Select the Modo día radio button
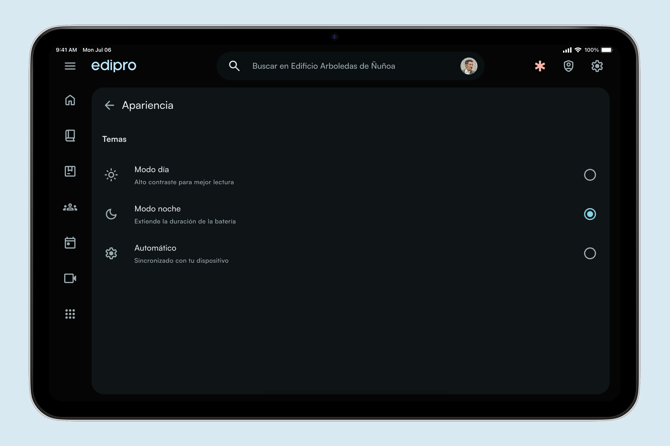The height and width of the screenshot is (446, 670). (590, 175)
